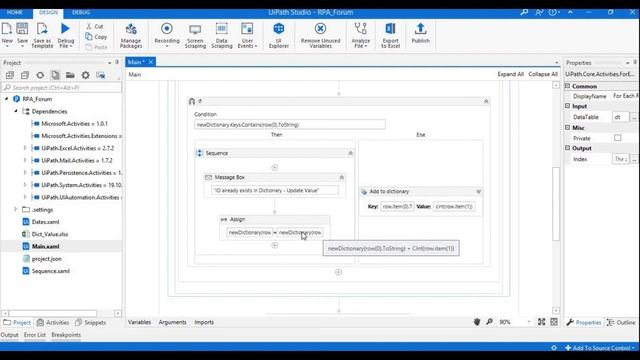Open Analyze File option
This screenshot has height=360, width=640.
(x=361, y=35)
